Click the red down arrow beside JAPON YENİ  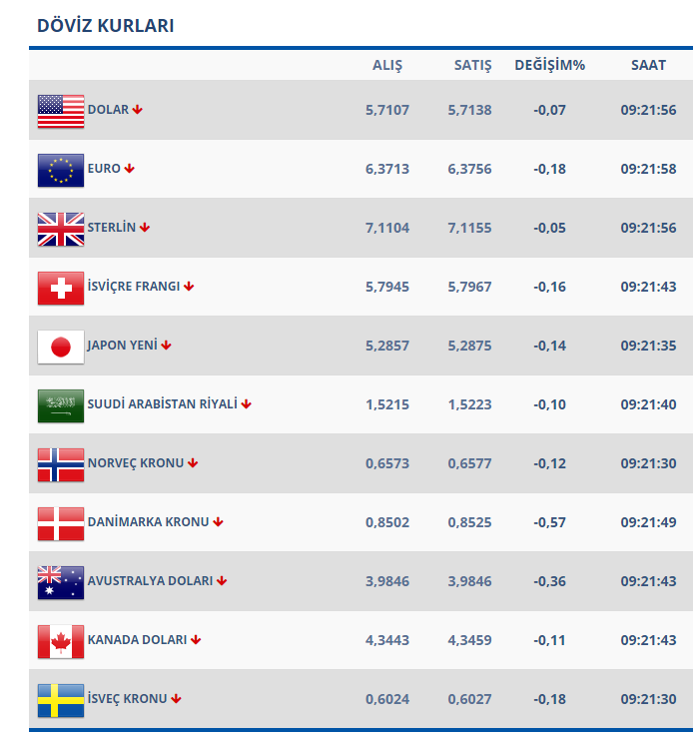tap(167, 346)
